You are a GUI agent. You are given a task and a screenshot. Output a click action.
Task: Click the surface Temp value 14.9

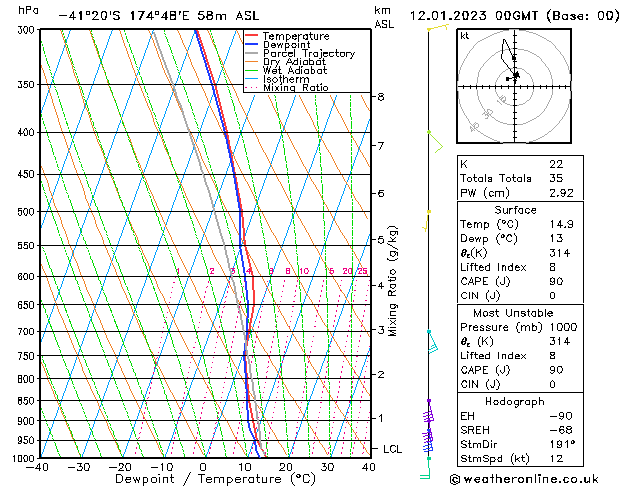coord(561,224)
